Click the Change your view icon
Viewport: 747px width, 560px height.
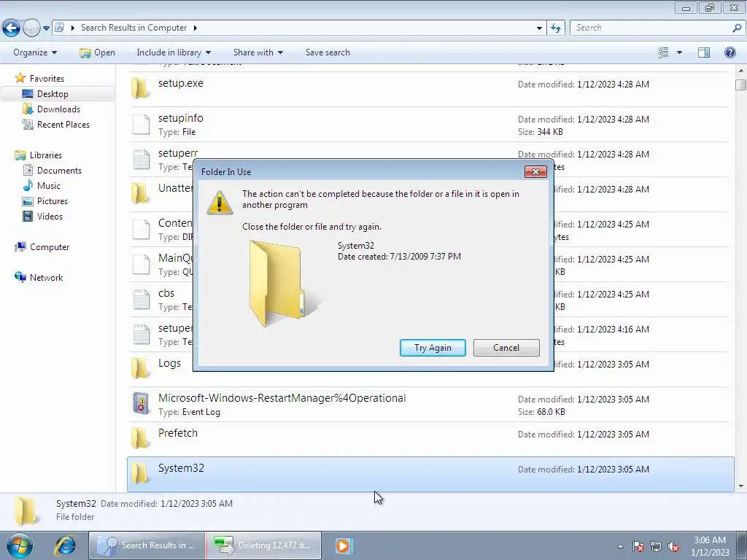click(663, 52)
